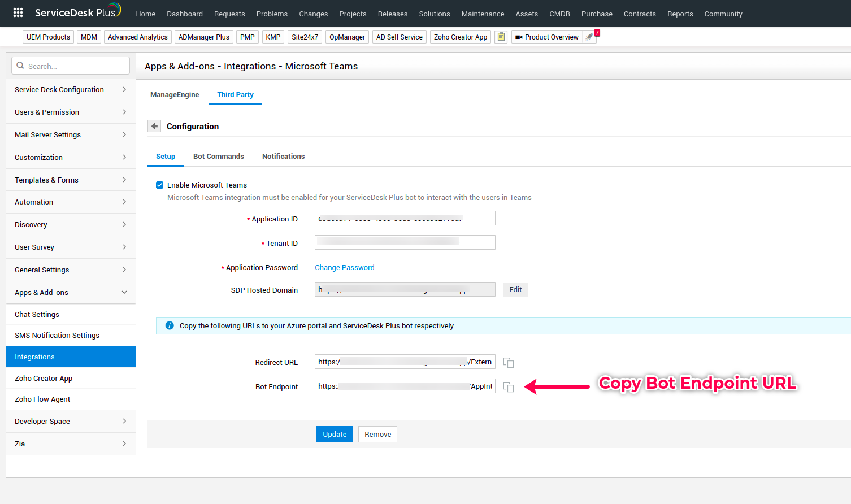This screenshot has height=504, width=851.
Task: Click the Tenant ID input field
Action: (x=405, y=242)
